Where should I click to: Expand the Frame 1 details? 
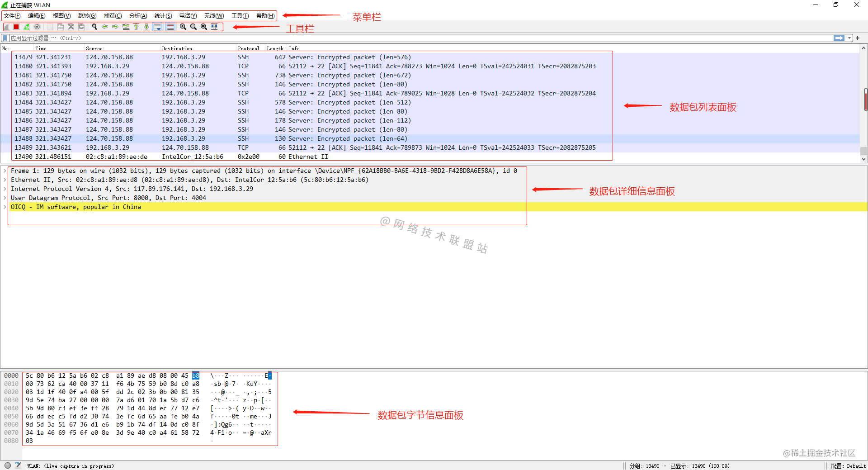tap(5, 171)
